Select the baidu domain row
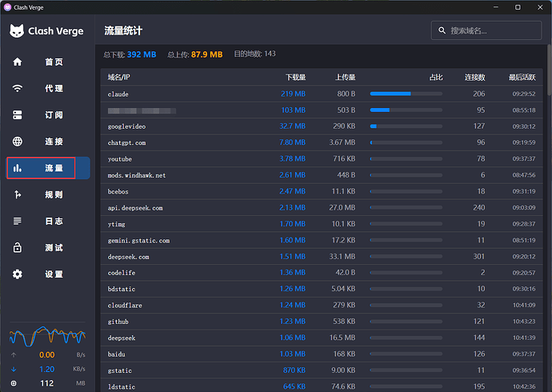Screen dimensions: 552x392 click(x=322, y=354)
